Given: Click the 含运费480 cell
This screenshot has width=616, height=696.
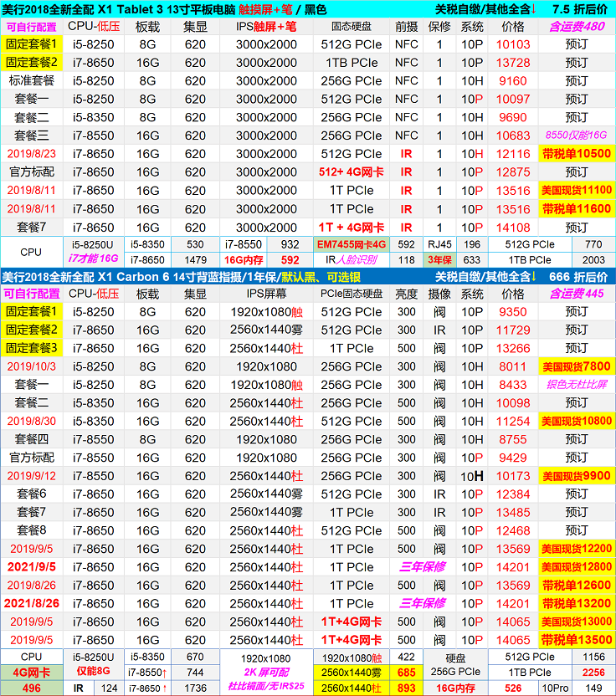Looking at the screenshot, I should [x=577, y=27].
